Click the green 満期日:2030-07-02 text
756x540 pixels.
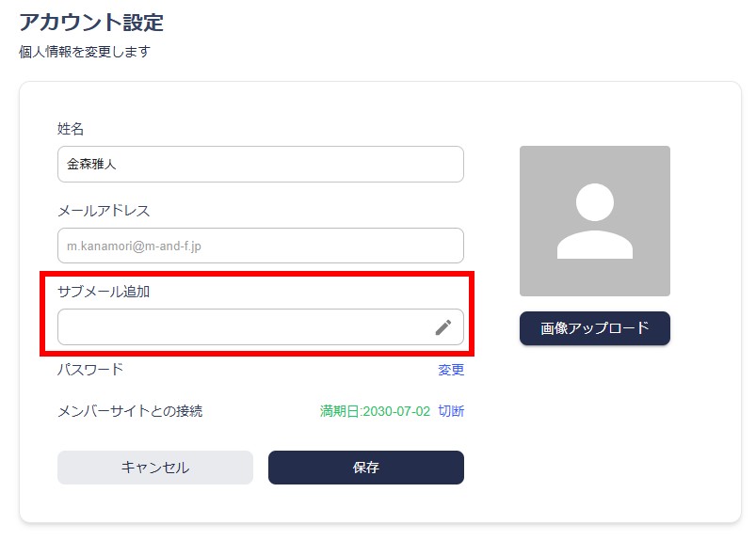(x=375, y=411)
